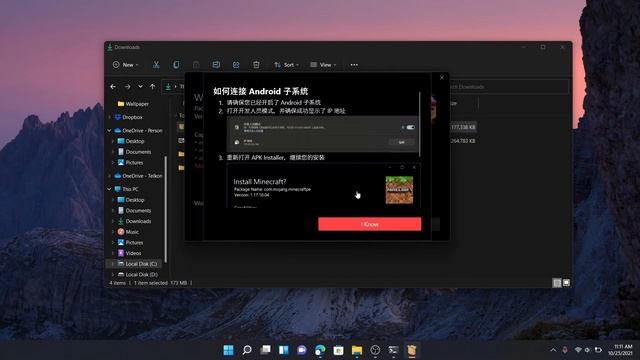Select Videos under This PC
This screenshot has width=640, height=360.
click(129, 253)
